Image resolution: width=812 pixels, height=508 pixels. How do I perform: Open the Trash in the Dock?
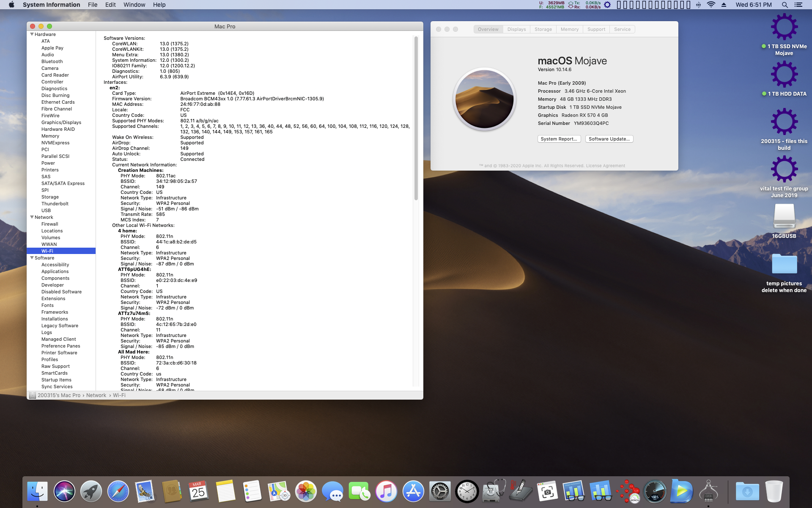pos(774,491)
